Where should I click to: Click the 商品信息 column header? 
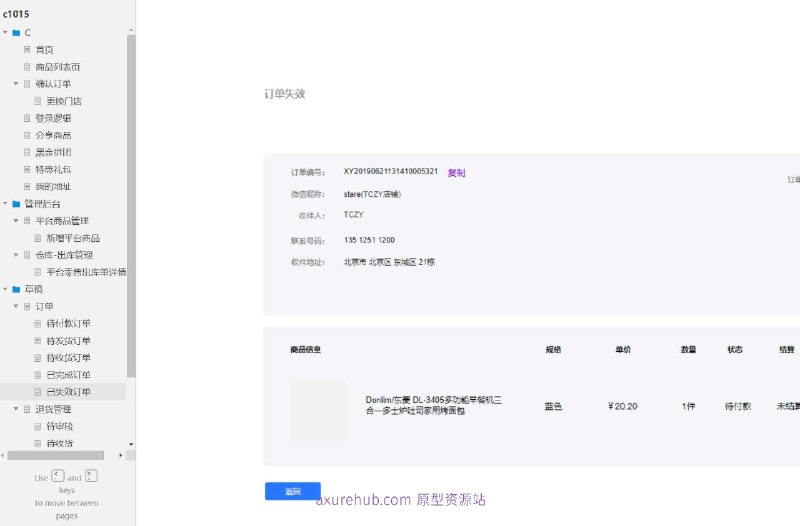point(306,349)
